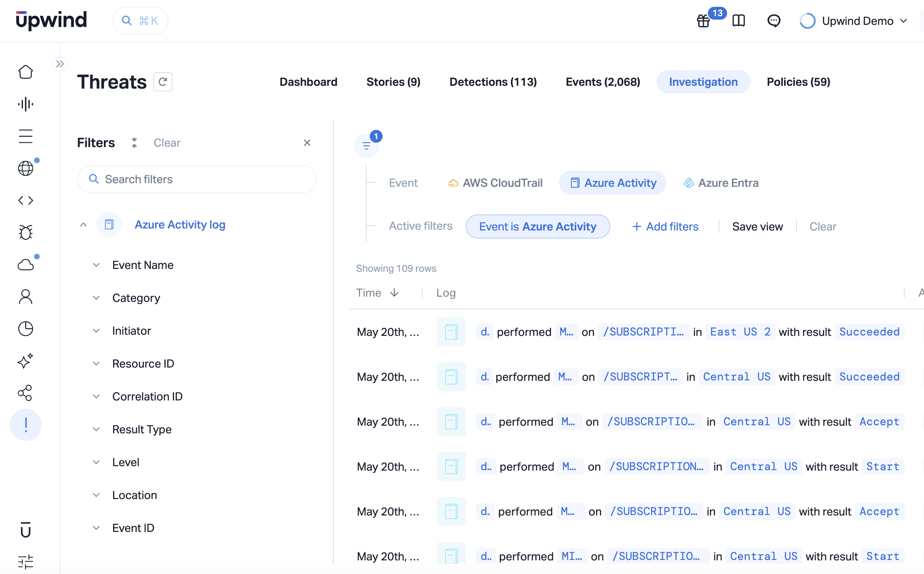
Task: Click log icon in first Succeeded East US 2 row
Action: click(x=452, y=332)
